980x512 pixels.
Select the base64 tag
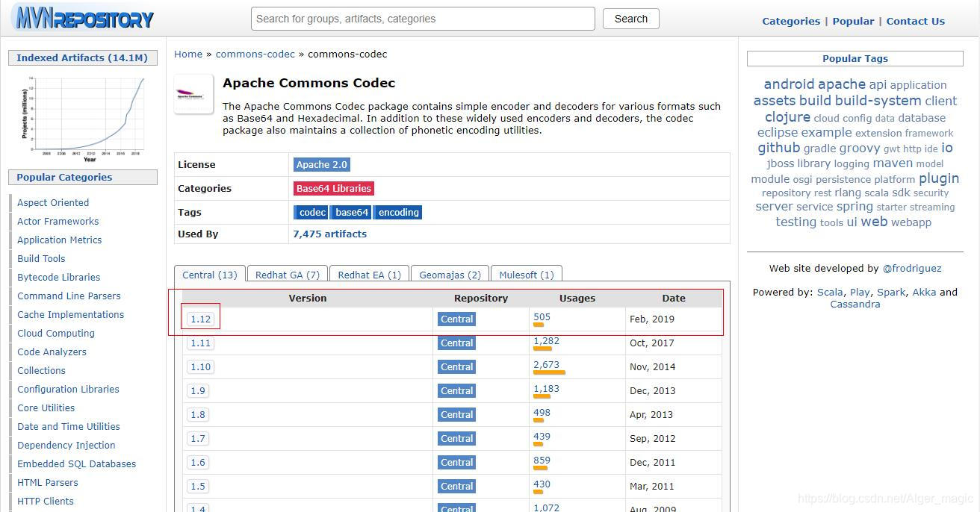[x=351, y=213]
